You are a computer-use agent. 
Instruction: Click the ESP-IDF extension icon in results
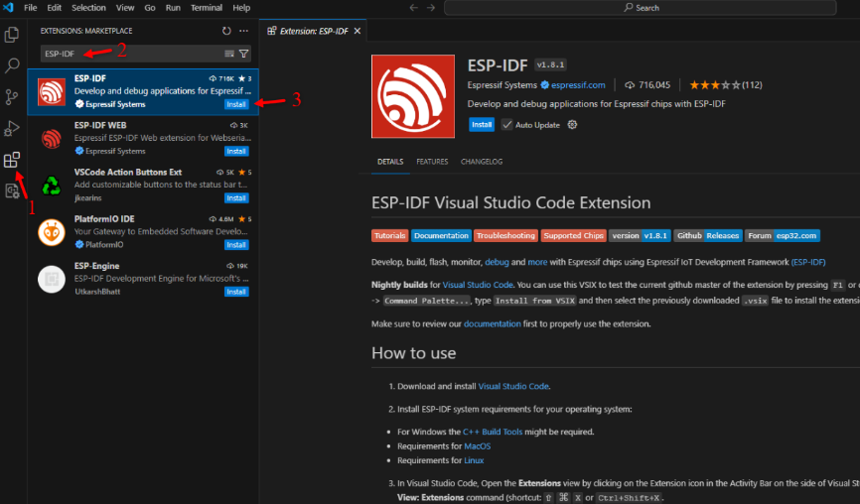pos(51,92)
